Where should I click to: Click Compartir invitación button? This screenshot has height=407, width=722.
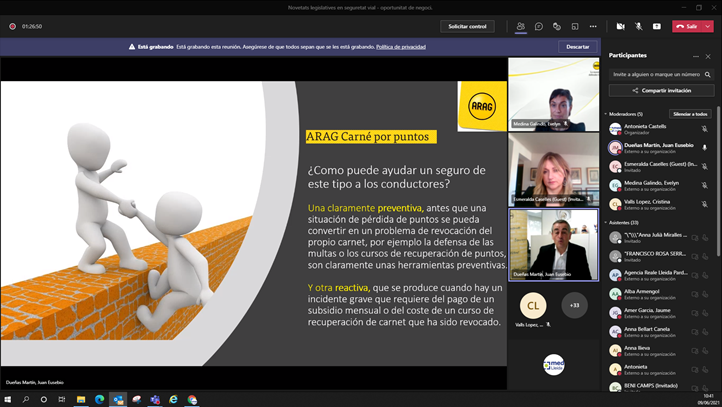click(x=661, y=90)
